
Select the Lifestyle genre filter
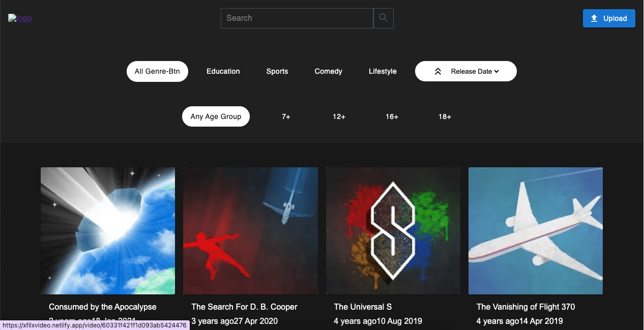click(383, 72)
